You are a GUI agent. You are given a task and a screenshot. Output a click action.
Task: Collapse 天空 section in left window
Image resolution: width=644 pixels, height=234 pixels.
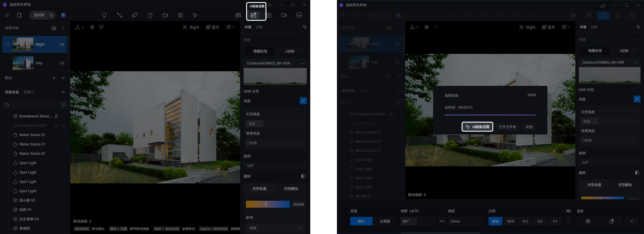[x=304, y=40]
